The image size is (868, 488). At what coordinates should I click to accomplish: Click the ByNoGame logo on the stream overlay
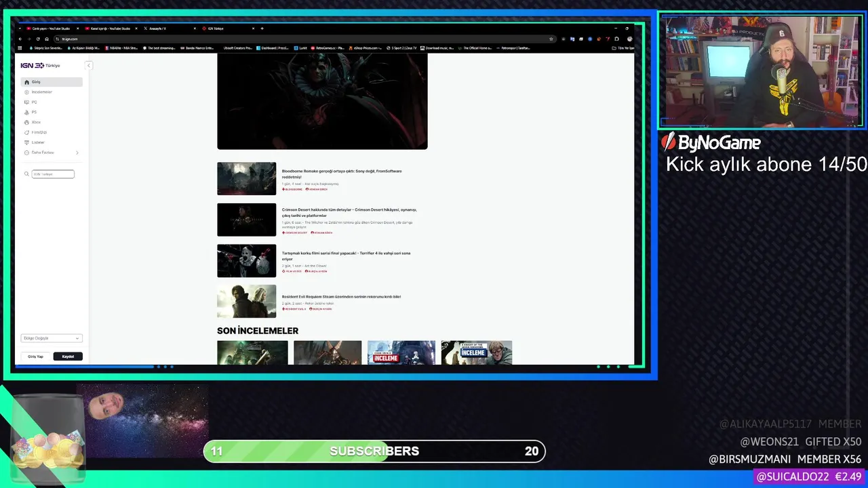pyautogui.click(x=711, y=142)
